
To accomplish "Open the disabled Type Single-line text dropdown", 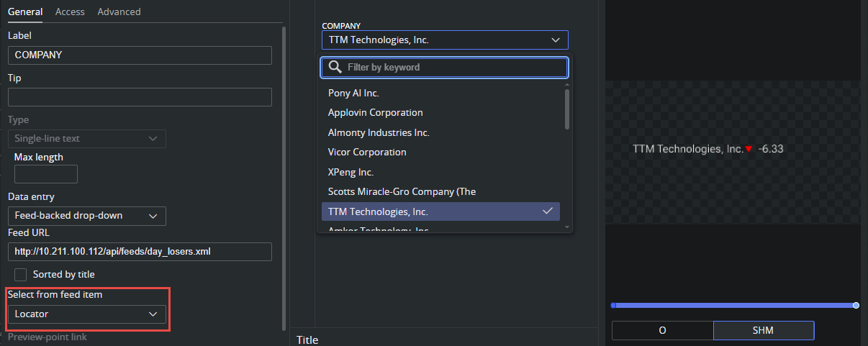I will point(87,139).
